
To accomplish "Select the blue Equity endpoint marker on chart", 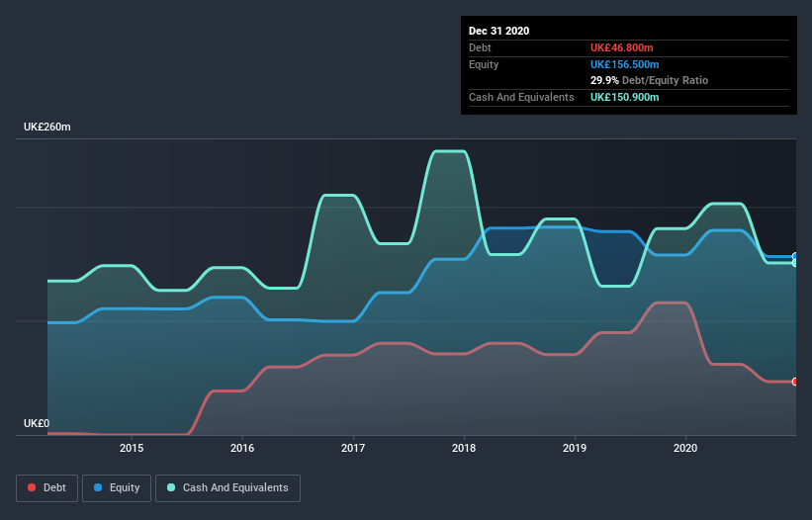I will click(795, 256).
